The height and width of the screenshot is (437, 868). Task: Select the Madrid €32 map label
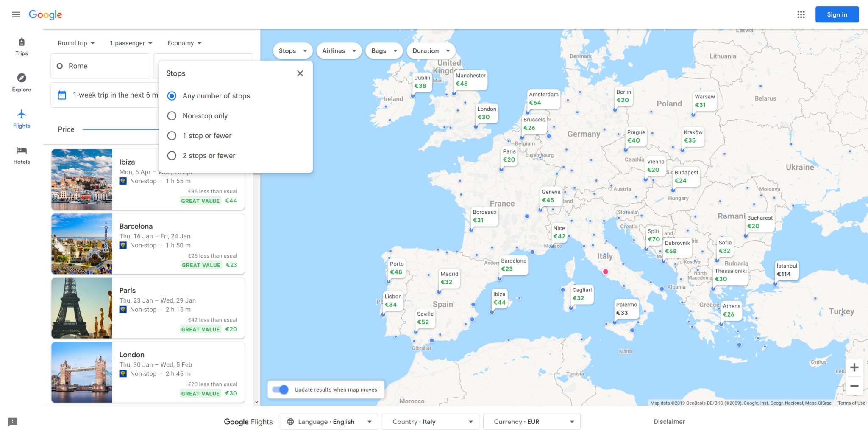point(449,278)
